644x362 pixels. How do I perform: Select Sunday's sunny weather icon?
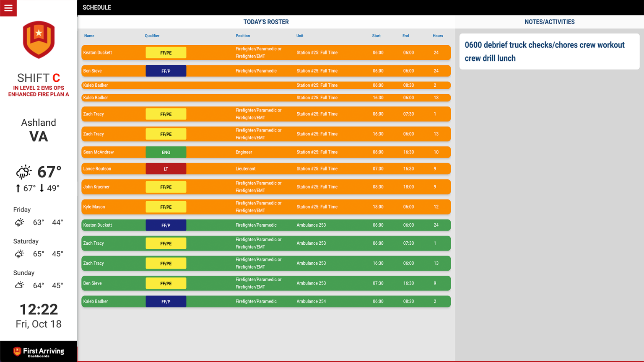pyautogui.click(x=18, y=285)
